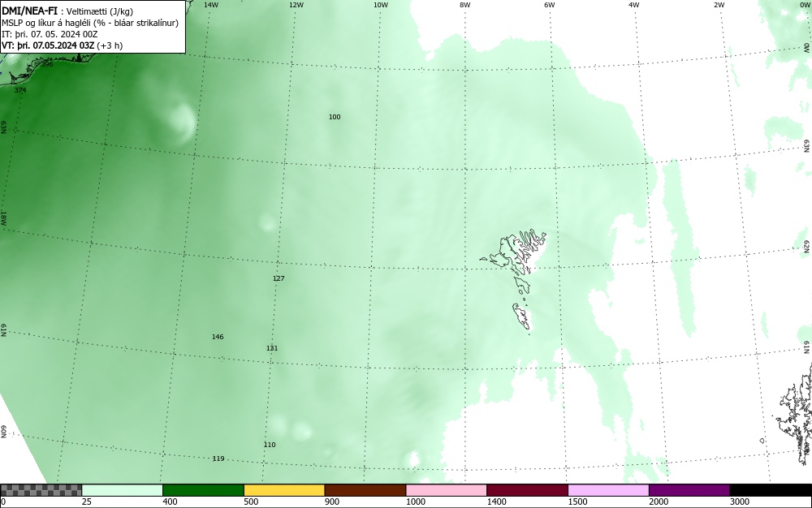This screenshot has width=812, height=508.
Task: Select the yellow 500–900 legend swatch
Action: point(284,490)
